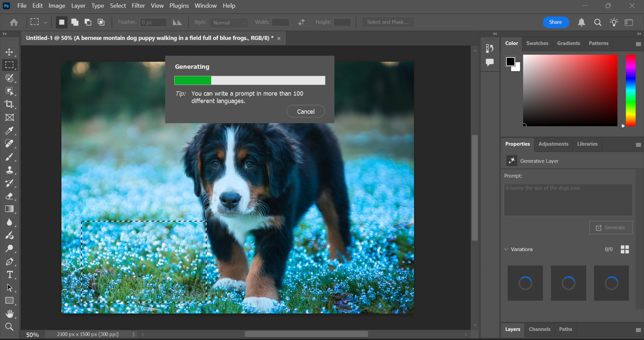The image size is (644, 340).
Task: Select the Rectangle shape tool
Action: tap(10, 301)
